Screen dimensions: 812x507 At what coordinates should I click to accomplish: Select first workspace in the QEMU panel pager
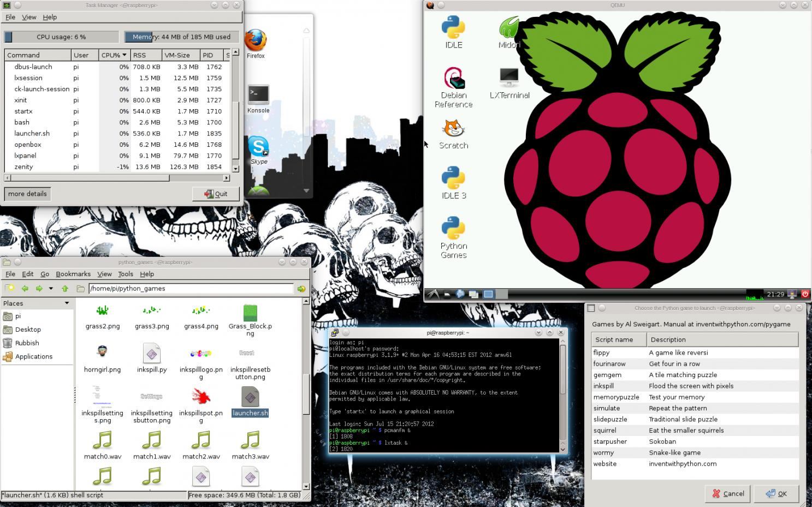[x=489, y=294]
